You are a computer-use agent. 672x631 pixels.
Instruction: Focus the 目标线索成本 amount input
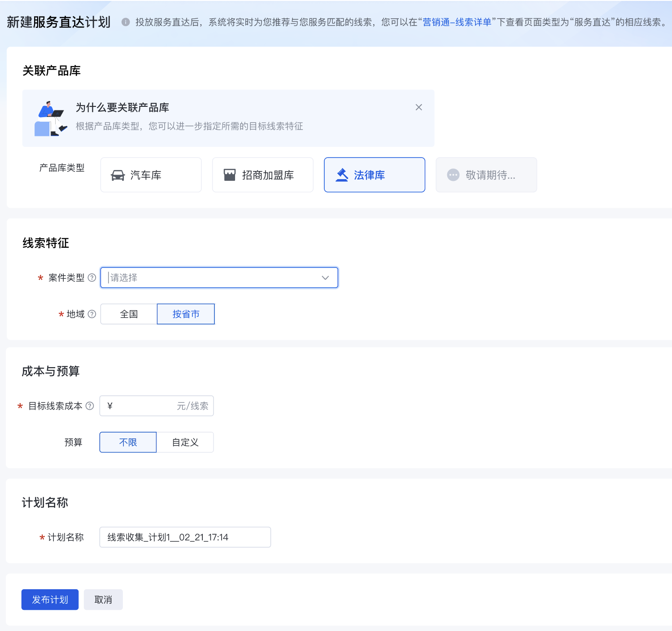144,406
